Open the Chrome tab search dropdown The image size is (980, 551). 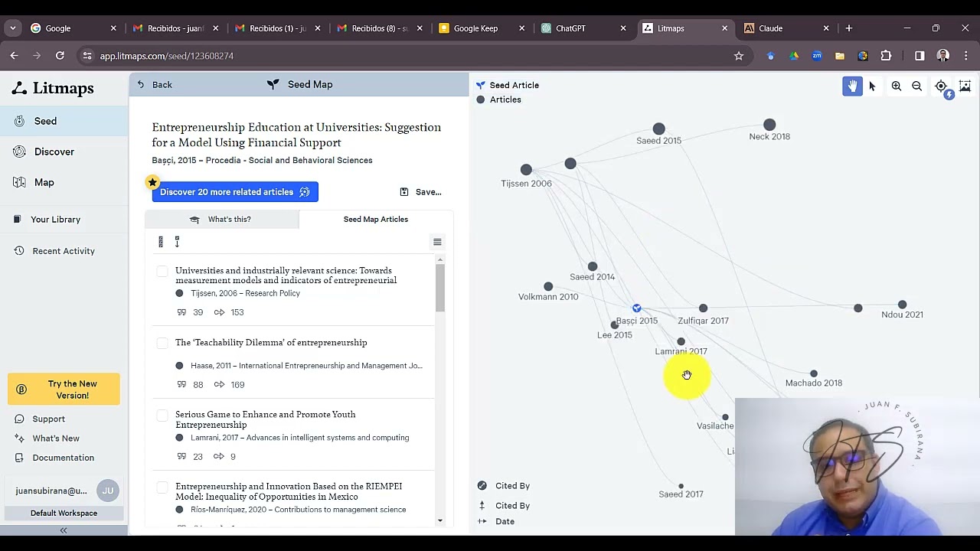pos(12,28)
